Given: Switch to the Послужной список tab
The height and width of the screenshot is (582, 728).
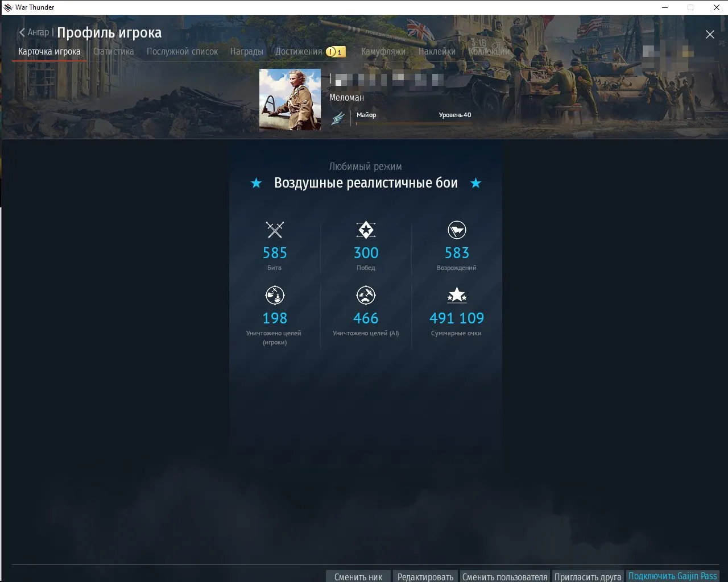Looking at the screenshot, I should tap(182, 51).
